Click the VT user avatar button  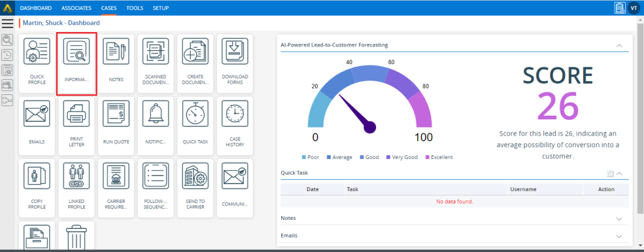click(633, 8)
